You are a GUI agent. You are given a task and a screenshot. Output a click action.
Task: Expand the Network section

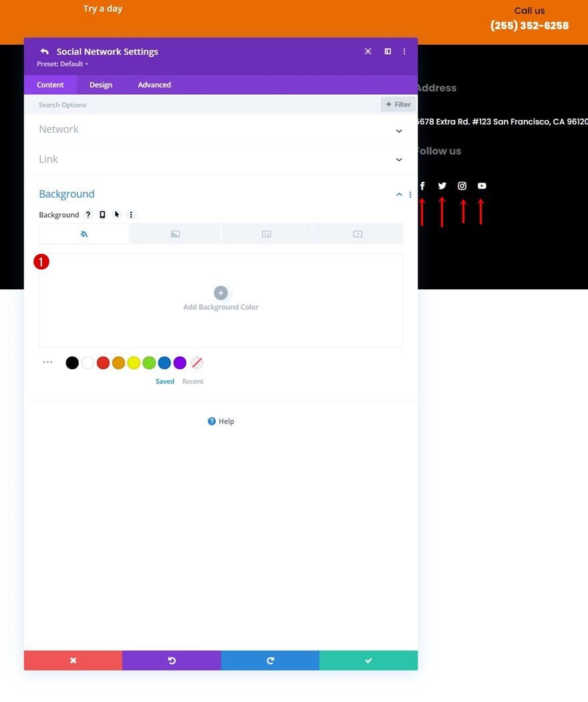220,130
